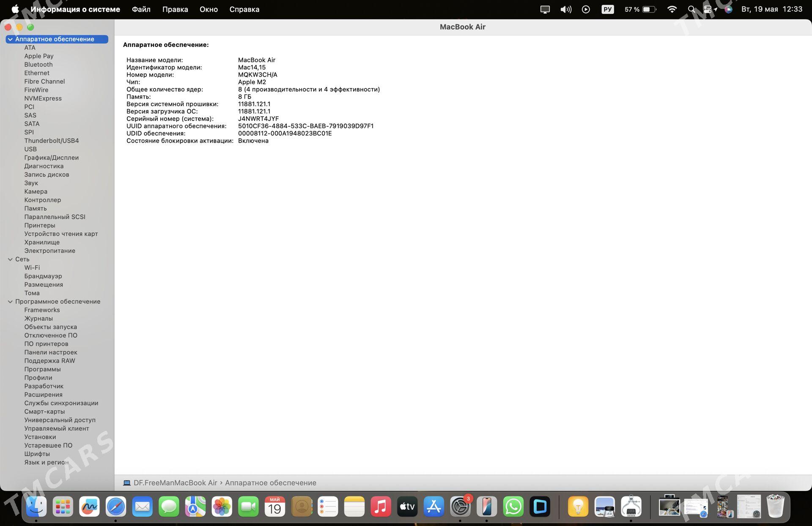
Task: Open the Информация о системе menu
Action: pyautogui.click(x=75, y=9)
